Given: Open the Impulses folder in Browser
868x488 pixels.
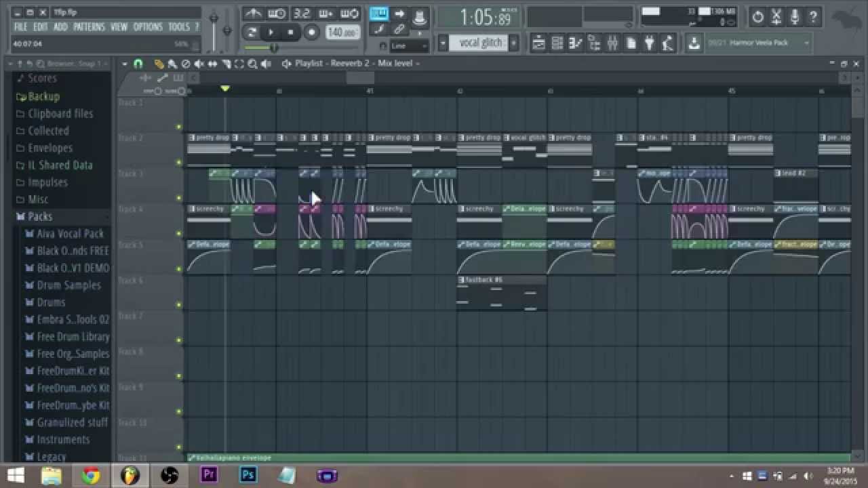Looking at the screenshot, I should 47,182.
